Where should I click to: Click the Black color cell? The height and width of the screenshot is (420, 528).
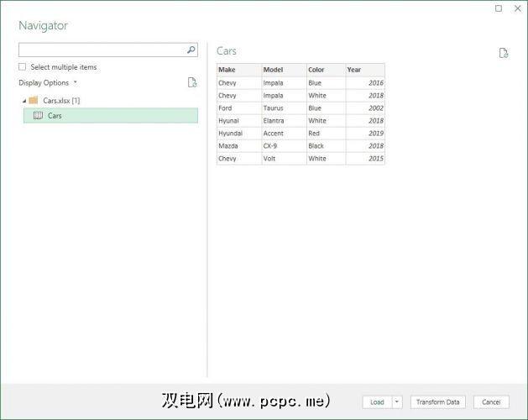click(x=326, y=146)
